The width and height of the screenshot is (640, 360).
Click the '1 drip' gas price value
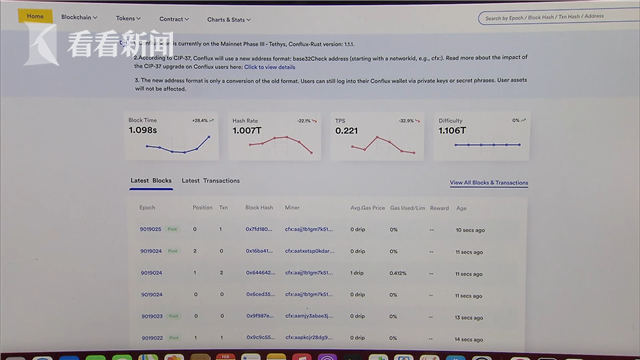(357, 273)
